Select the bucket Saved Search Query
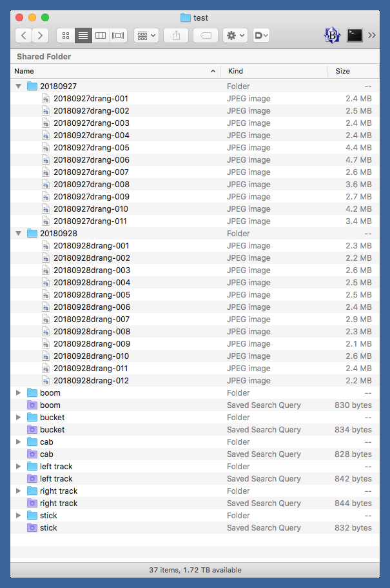 (x=52, y=430)
